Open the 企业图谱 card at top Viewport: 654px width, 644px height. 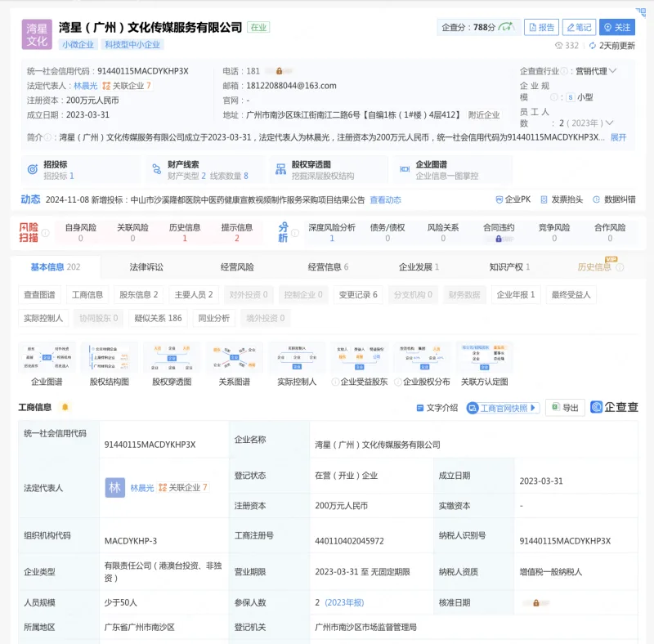coord(453,170)
